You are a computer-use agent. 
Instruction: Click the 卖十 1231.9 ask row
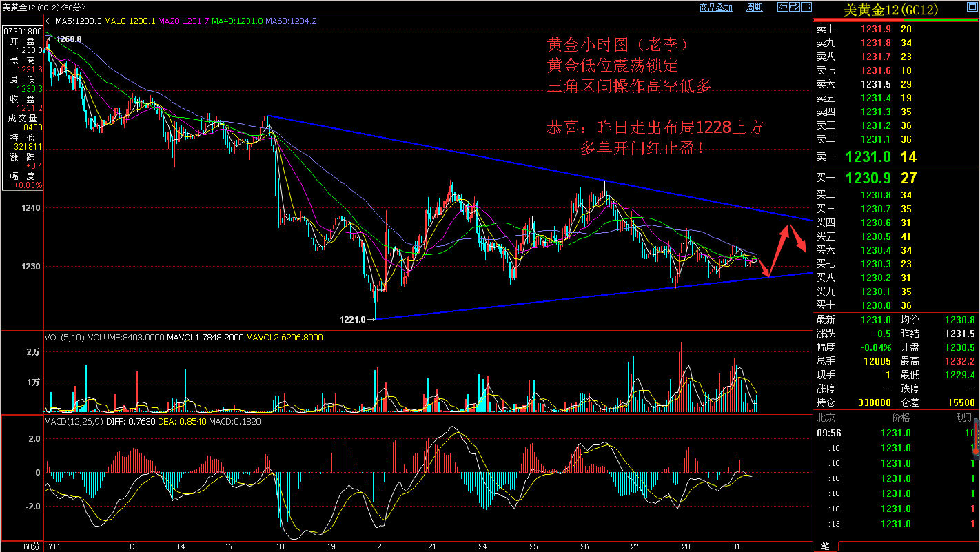[896, 29]
